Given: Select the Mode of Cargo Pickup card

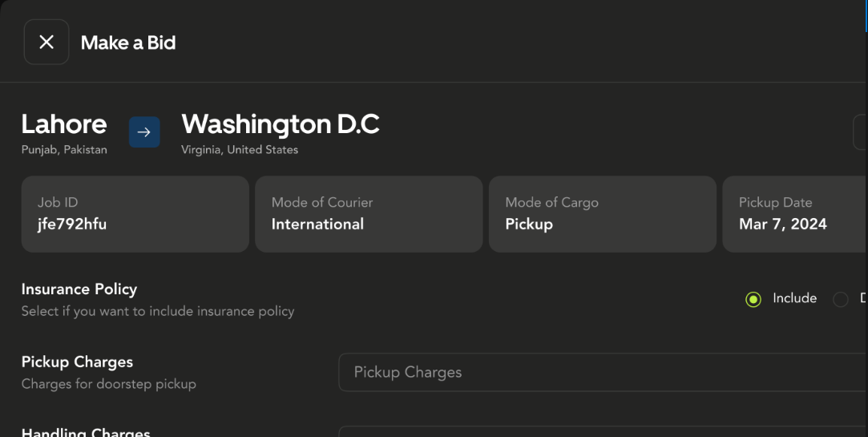Looking at the screenshot, I should point(602,214).
